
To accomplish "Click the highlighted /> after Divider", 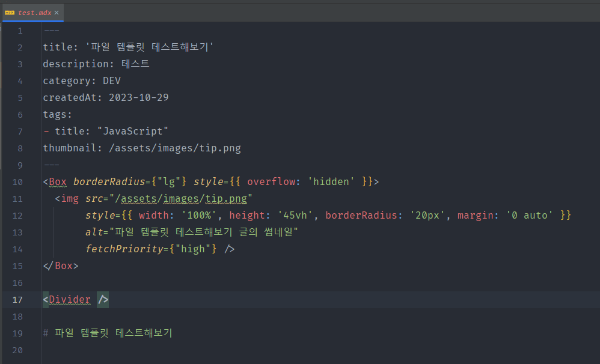I will (103, 299).
